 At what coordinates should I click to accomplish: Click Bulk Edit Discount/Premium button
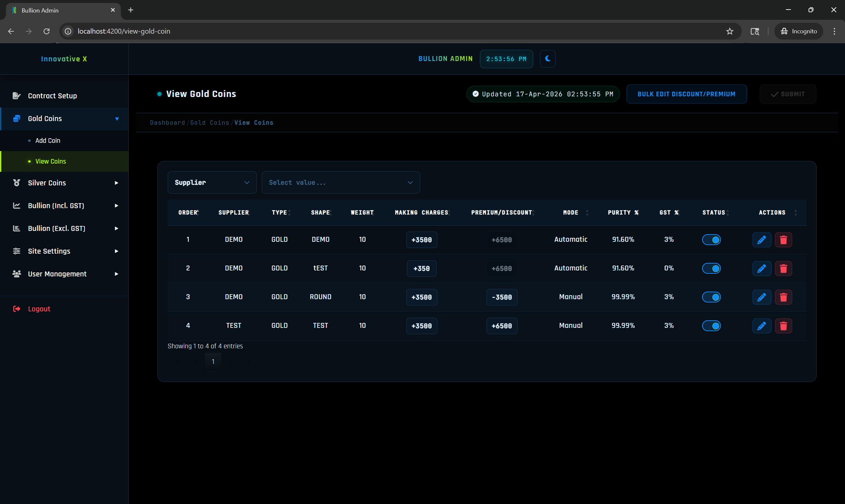(x=686, y=94)
